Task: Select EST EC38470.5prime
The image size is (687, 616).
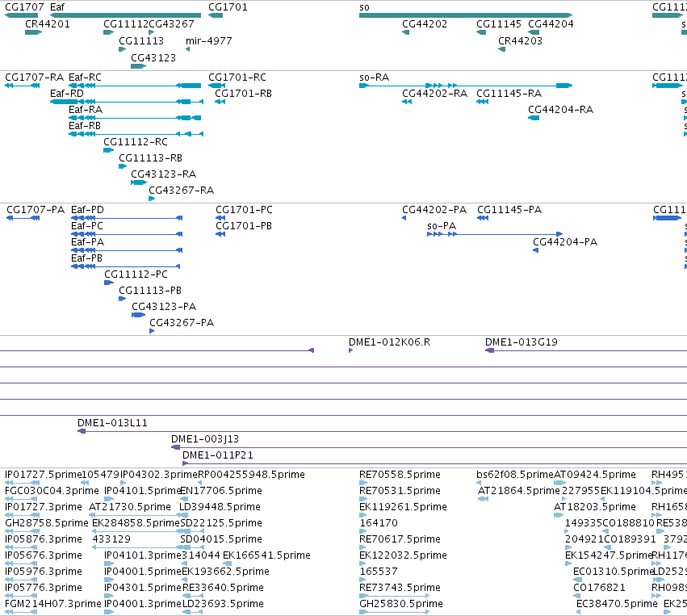Action: (617, 604)
